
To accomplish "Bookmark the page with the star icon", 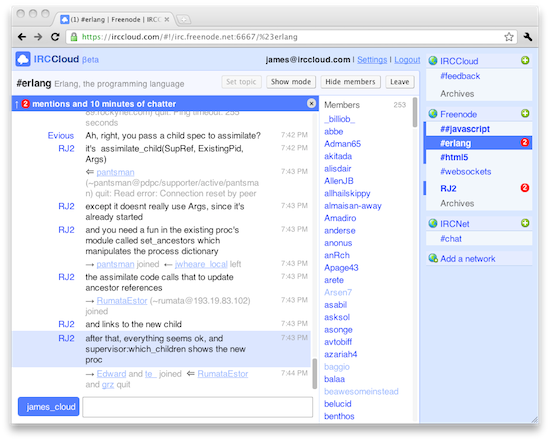I will point(509,36).
